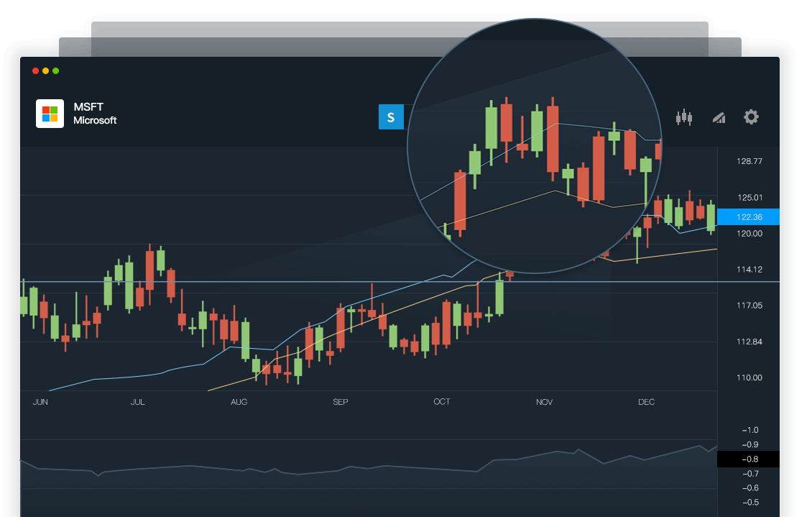812x517 pixels.
Task: Click the JUN month label
Action: click(x=40, y=402)
